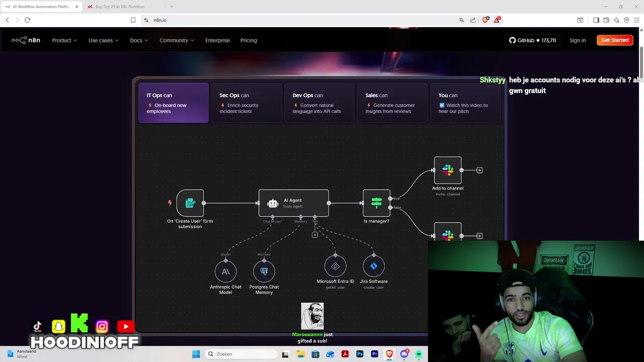Switch to the Dev Ops can tab
Screen dimensions: 644x362
319,103
